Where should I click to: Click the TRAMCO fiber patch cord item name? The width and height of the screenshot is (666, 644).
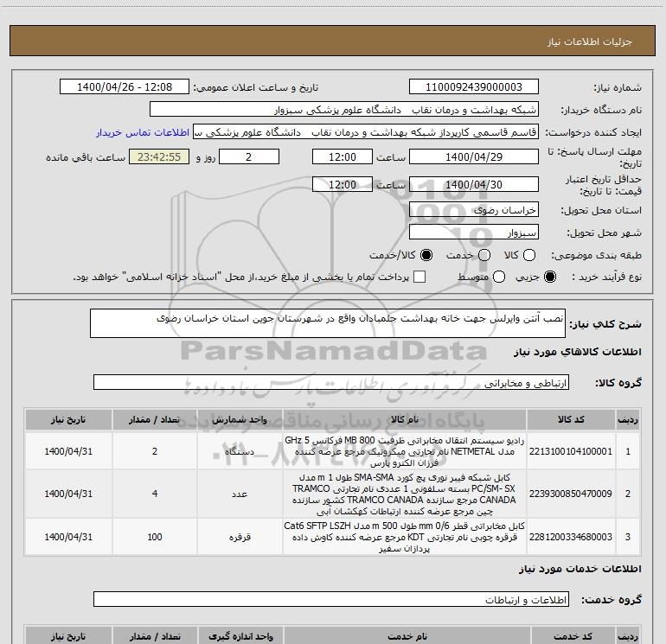(405, 494)
